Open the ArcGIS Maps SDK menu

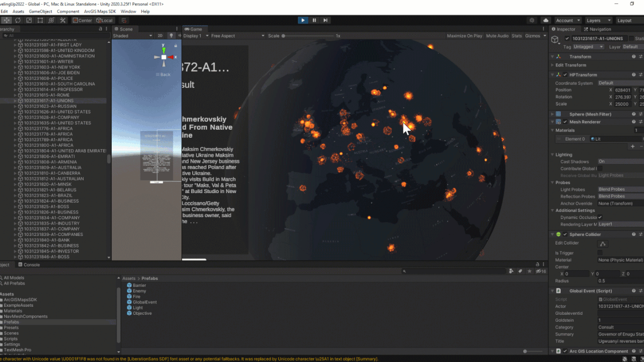point(100,11)
